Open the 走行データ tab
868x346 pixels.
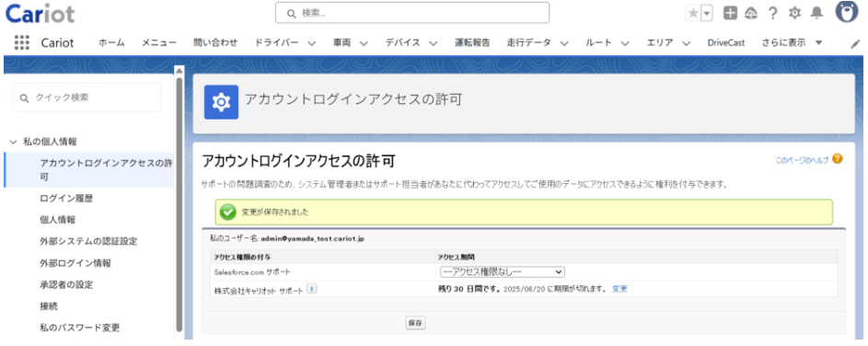pos(528,42)
